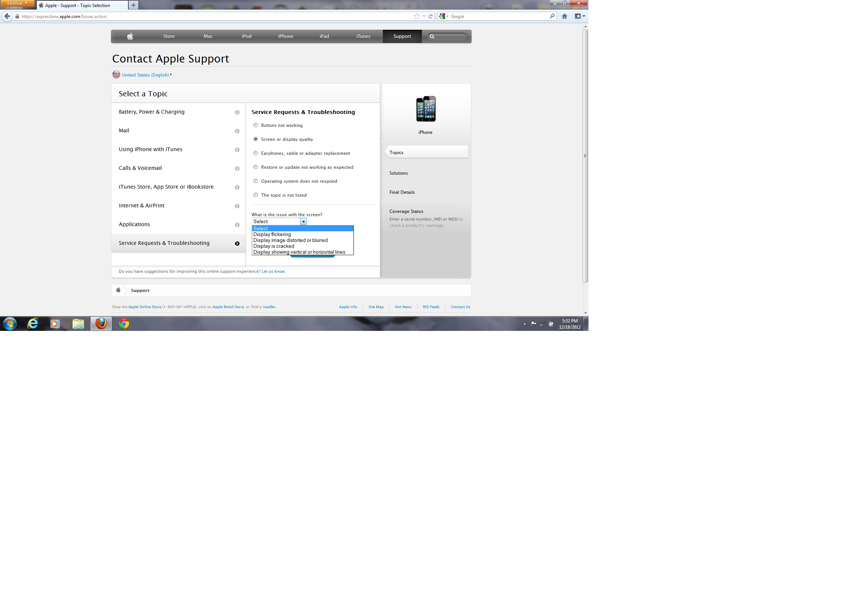Click United States (English) region link
The width and height of the screenshot is (868, 600).
coord(146,75)
